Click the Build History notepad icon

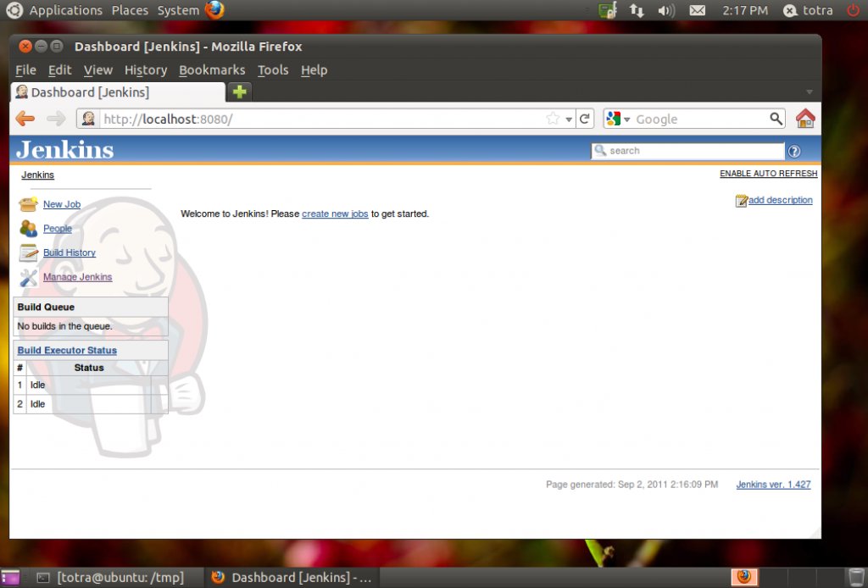[x=28, y=252]
